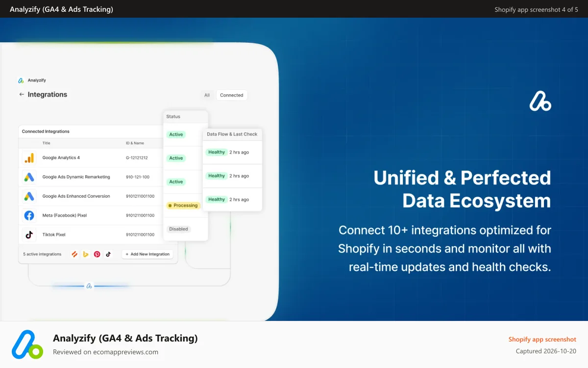Switch to the Connected tab
588x368 pixels.
point(232,95)
